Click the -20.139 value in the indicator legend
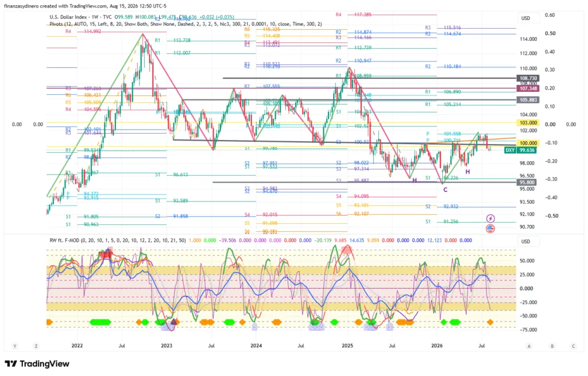The image size is (588, 376). point(323,241)
